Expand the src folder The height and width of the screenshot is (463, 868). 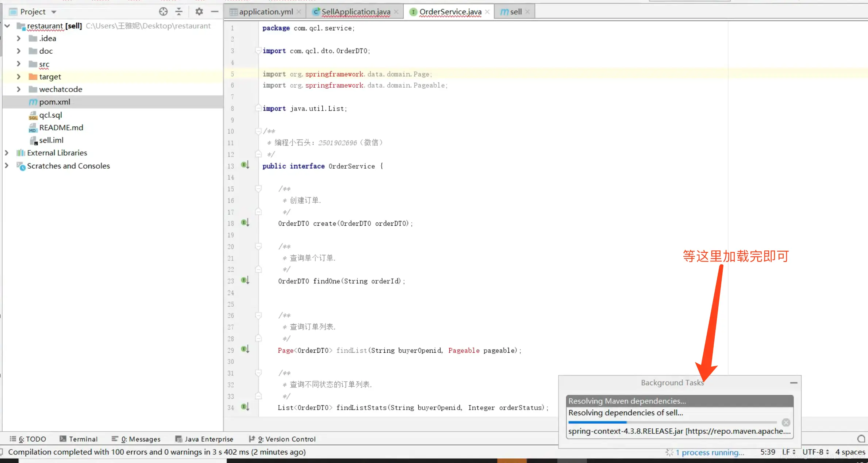tap(19, 64)
